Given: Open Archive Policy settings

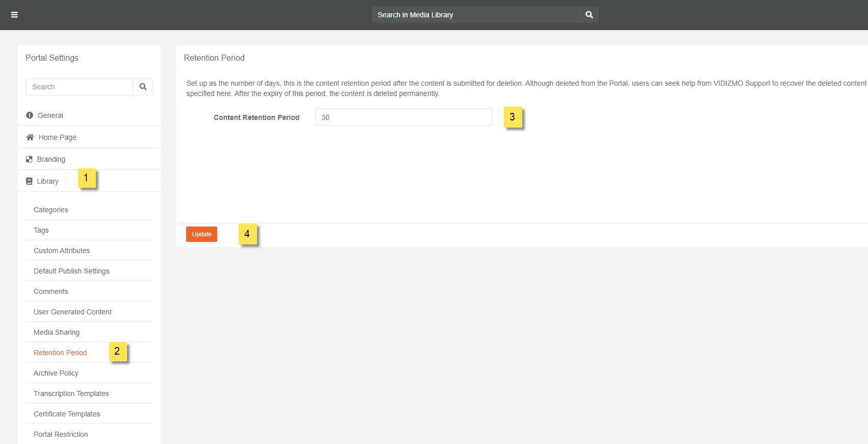Looking at the screenshot, I should pyautogui.click(x=56, y=373).
